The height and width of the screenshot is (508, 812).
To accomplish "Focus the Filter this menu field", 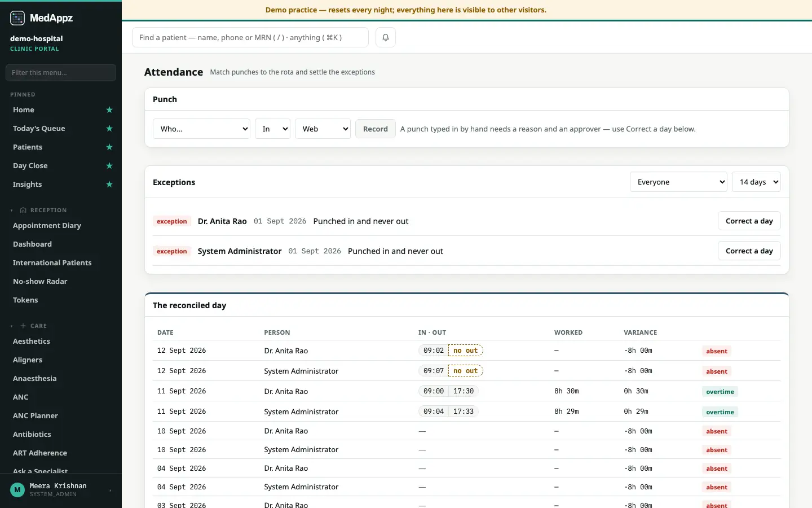I will [x=61, y=72].
